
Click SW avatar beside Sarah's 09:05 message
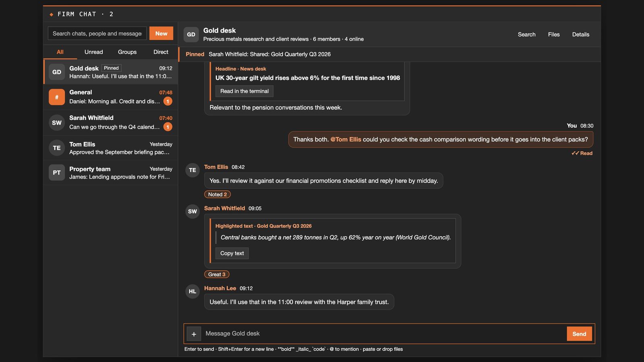(192, 212)
